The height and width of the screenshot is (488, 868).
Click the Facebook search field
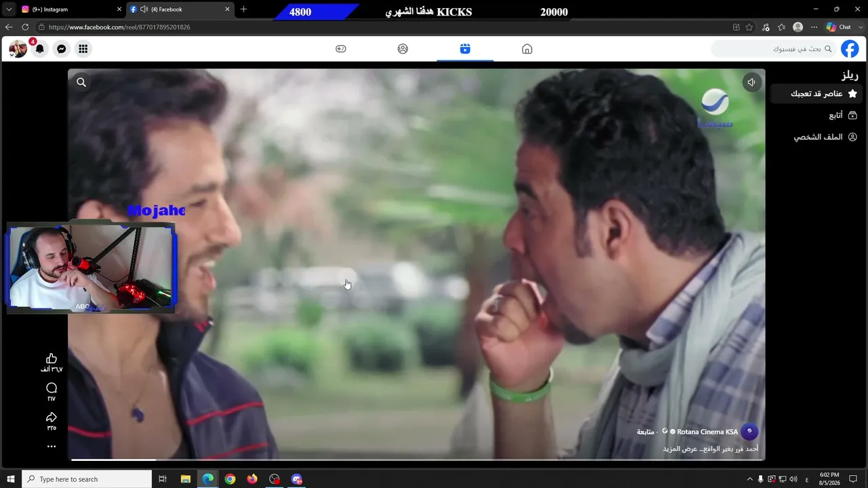773,49
